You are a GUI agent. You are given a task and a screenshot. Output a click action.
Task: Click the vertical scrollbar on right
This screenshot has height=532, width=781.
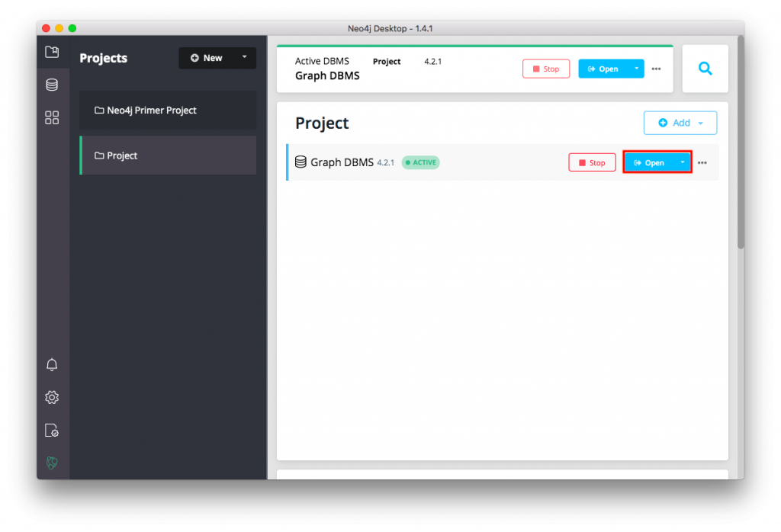[740, 145]
